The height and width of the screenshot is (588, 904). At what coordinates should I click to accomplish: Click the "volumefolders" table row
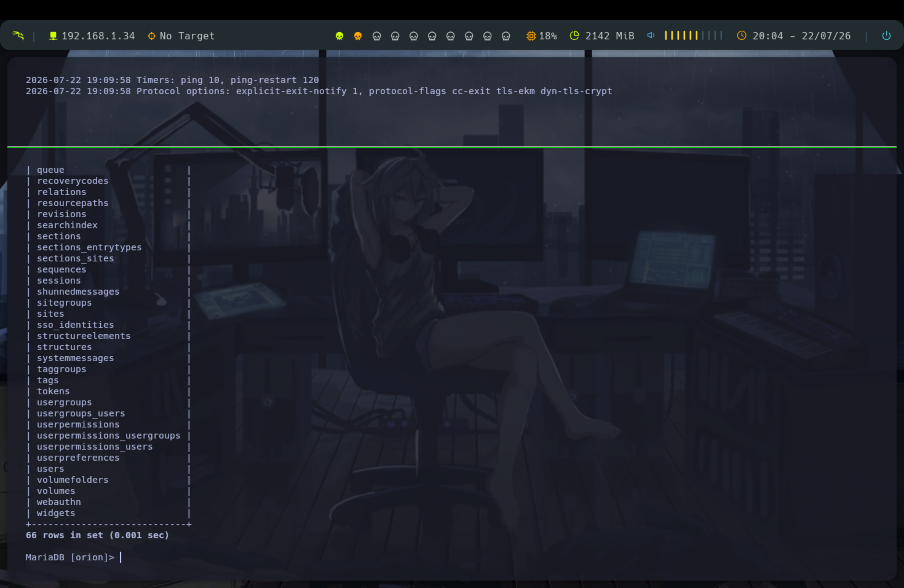coord(109,480)
